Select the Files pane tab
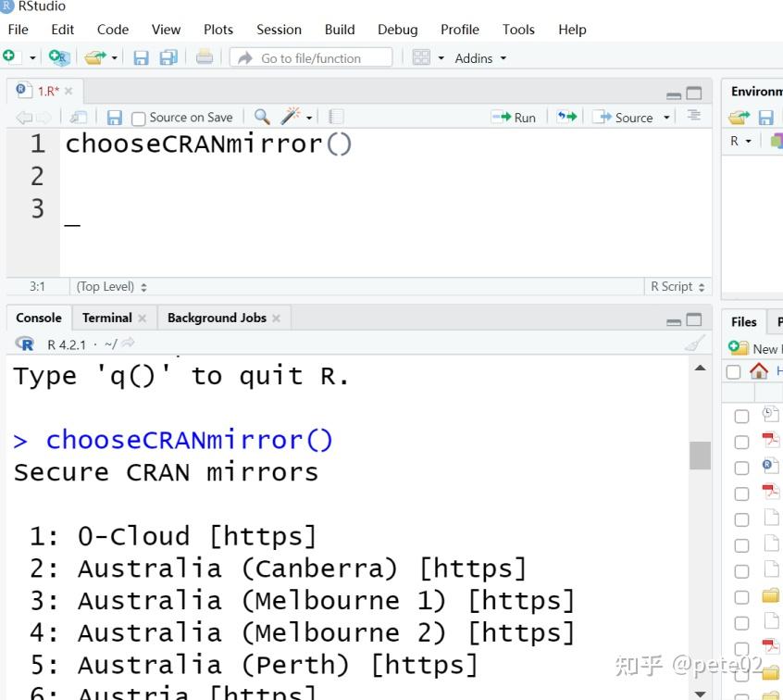783x700 pixels. coord(743,322)
